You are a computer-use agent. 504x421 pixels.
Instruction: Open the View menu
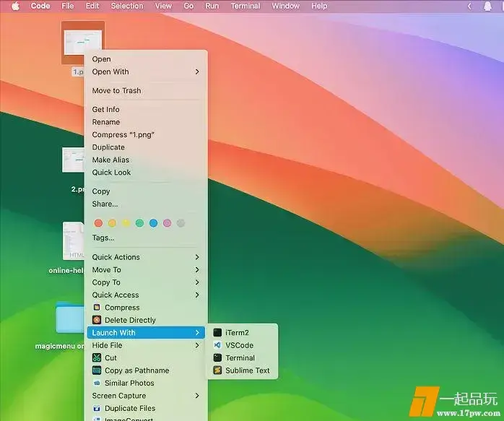(x=163, y=6)
